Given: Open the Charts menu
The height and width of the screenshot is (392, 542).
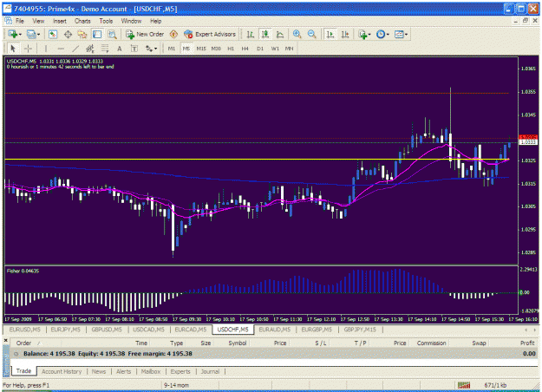Looking at the screenshot, I should click(x=82, y=21).
